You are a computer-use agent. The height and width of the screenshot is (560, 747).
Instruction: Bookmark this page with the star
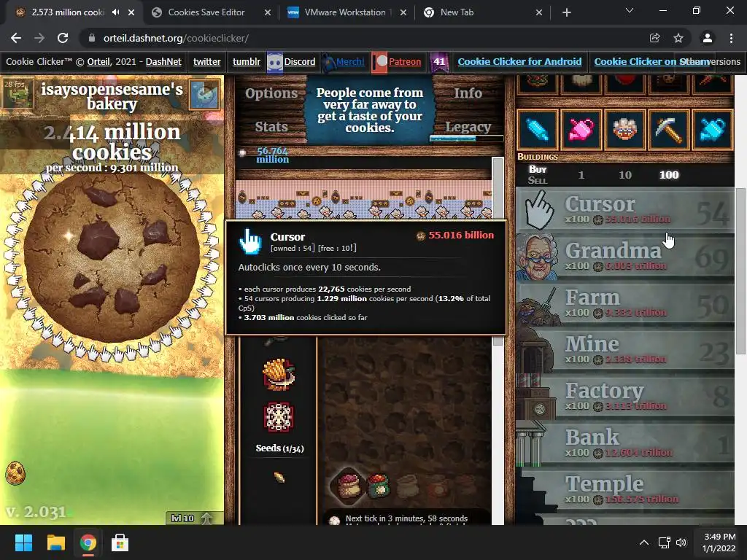678,38
